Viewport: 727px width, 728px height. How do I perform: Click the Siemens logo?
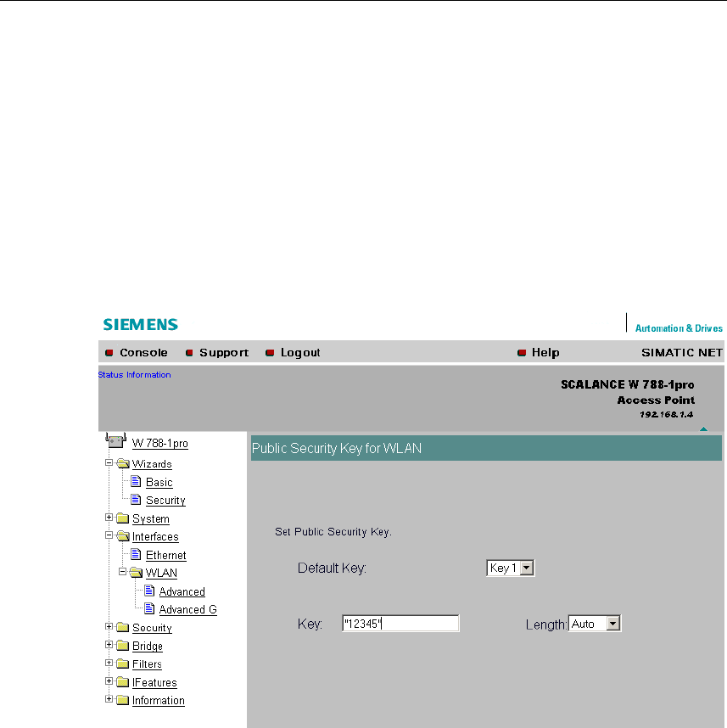pos(140,324)
